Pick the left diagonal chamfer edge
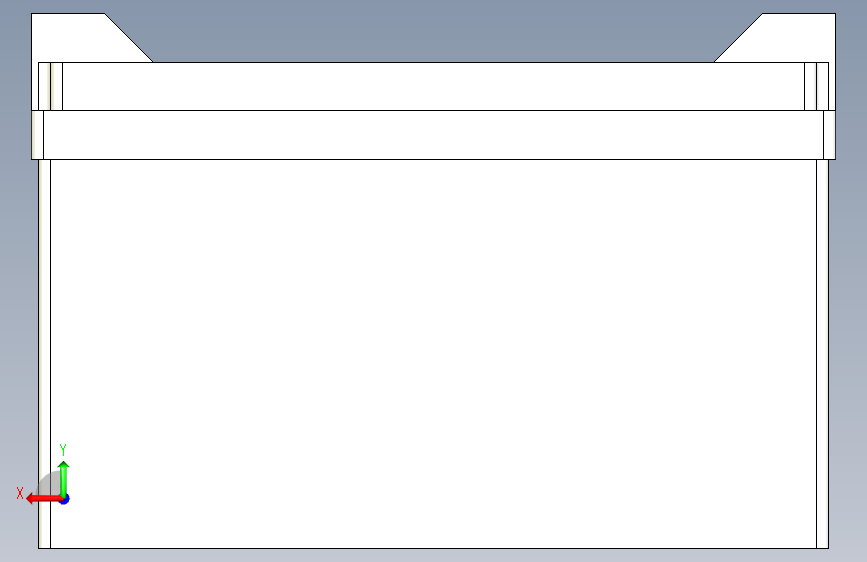Image resolution: width=867 pixels, height=562 pixels. (129, 38)
